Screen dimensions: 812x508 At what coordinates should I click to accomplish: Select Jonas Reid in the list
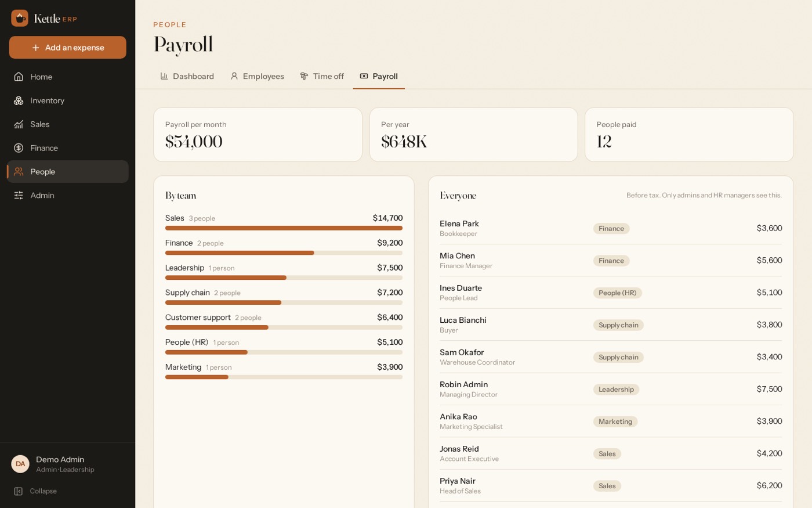[459, 449]
